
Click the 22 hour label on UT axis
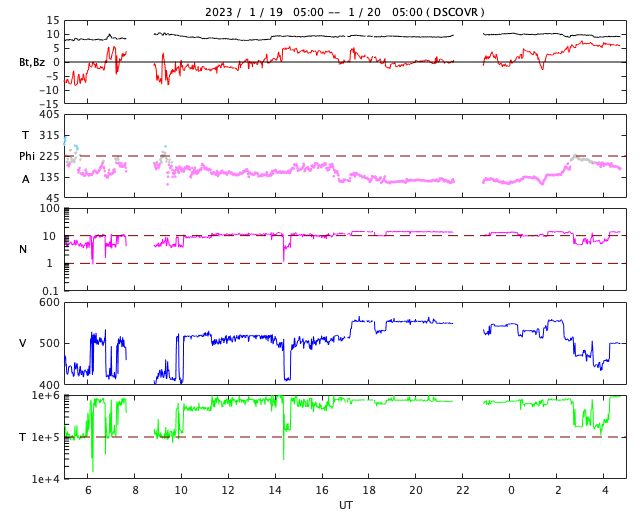click(x=462, y=490)
